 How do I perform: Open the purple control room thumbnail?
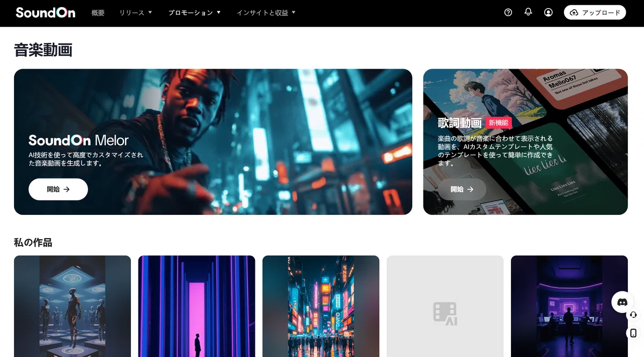click(x=569, y=306)
